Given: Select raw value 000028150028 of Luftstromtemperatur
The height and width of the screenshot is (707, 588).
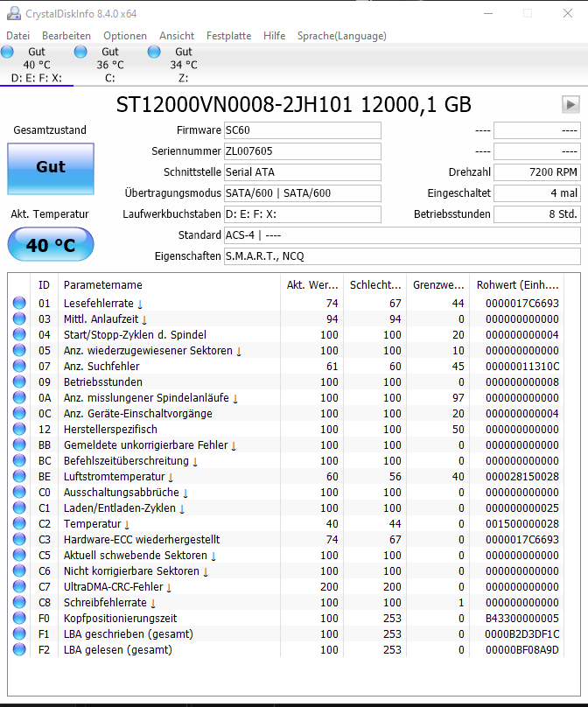Looking at the screenshot, I should (522, 477).
